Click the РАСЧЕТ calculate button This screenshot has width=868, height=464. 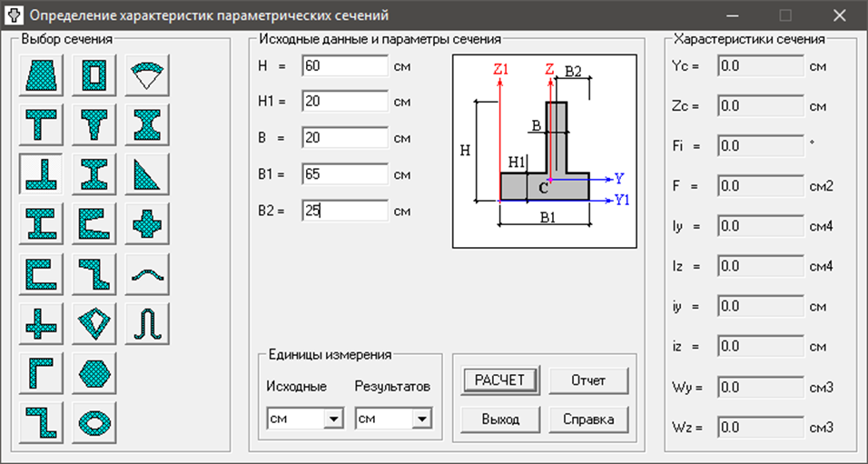point(500,380)
